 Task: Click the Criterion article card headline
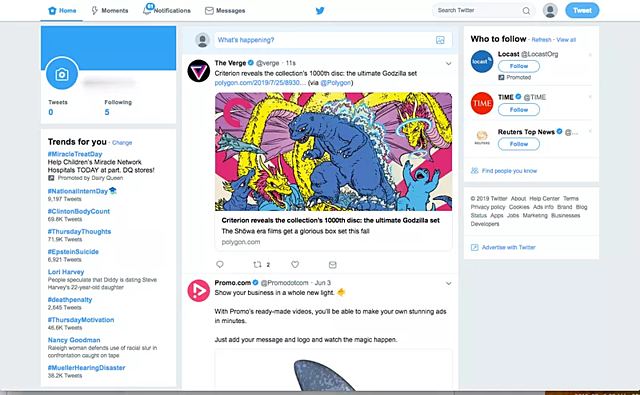click(x=331, y=220)
